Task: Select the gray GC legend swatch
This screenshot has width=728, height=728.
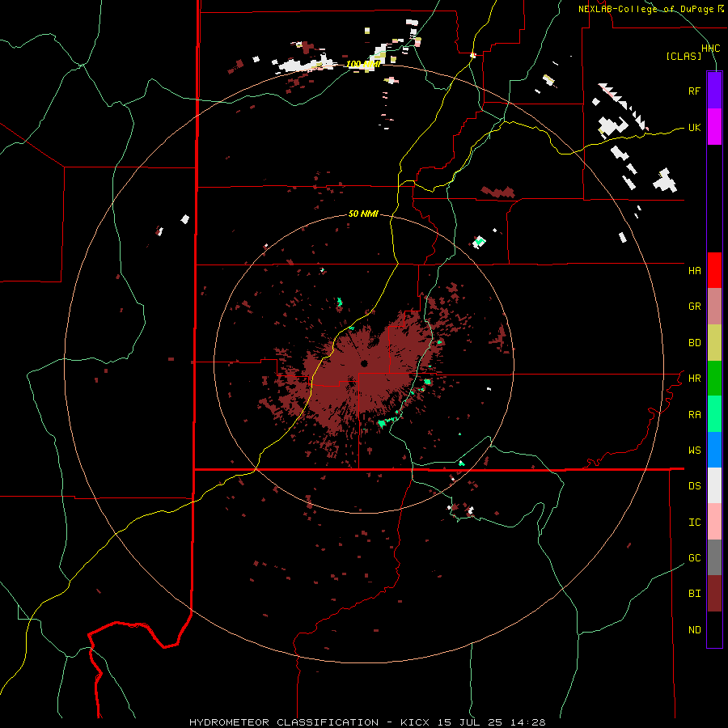Action: click(714, 557)
